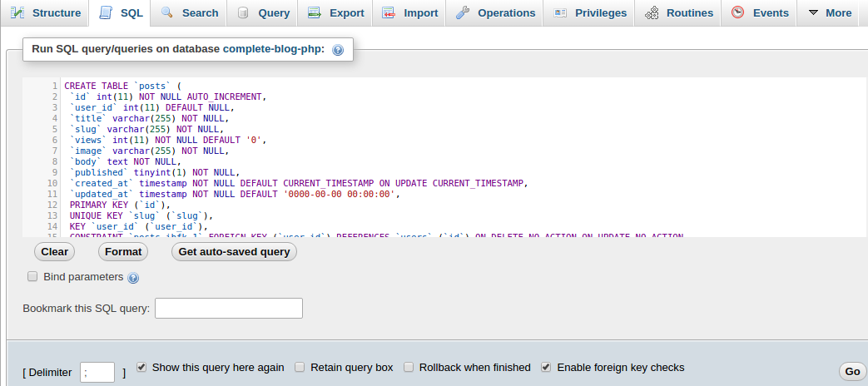Enable Rollback when finished checkbox
Viewport: 868px width, 386px height.
point(409,367)
